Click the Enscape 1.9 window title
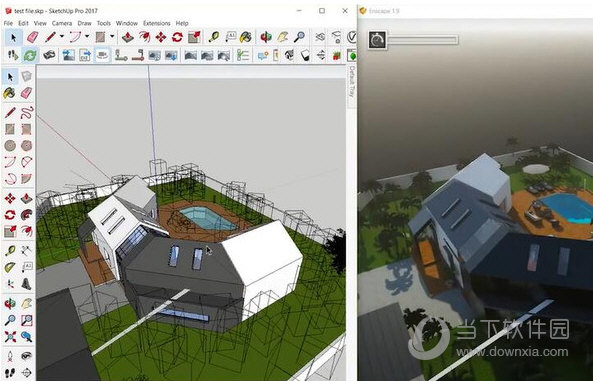Screen dimensions: 593x381 point(384,11)
